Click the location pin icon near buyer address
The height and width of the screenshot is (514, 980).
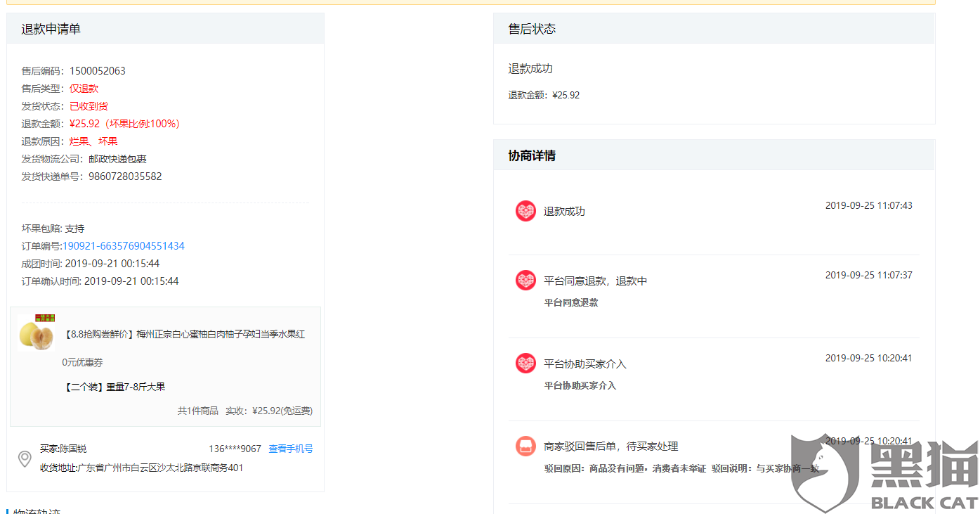pyautogui.click(x=25, y=458)
